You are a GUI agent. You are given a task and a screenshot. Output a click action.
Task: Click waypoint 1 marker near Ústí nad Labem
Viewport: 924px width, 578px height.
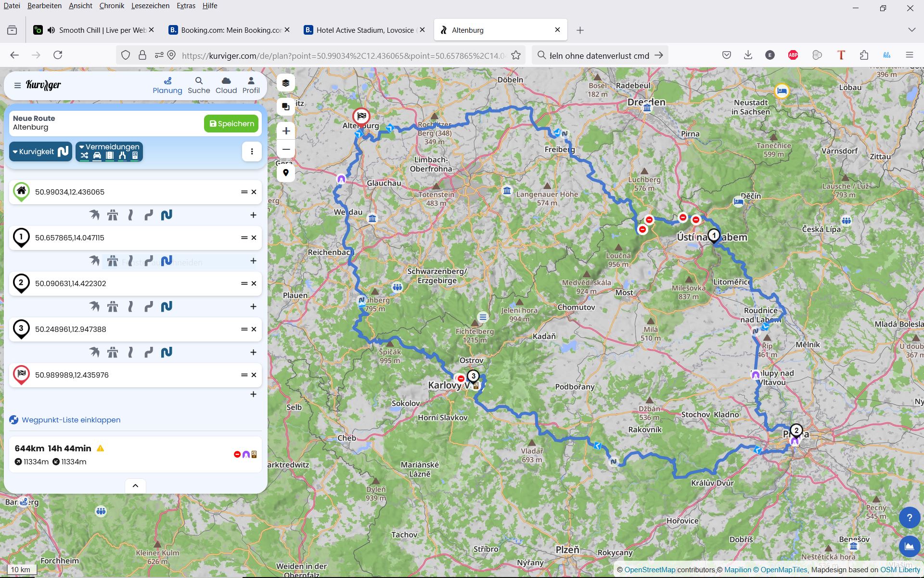pyautogui.click(x=714, y=236)
